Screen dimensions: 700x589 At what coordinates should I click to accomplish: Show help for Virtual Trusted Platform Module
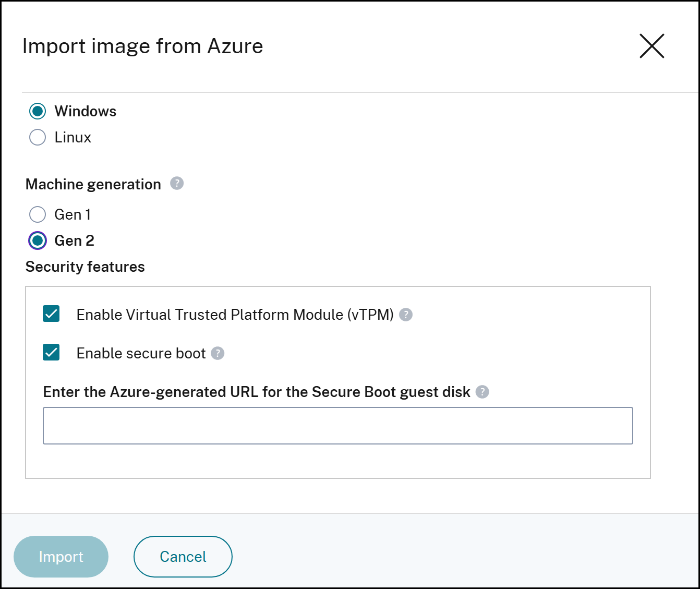(x=406, y=315)
